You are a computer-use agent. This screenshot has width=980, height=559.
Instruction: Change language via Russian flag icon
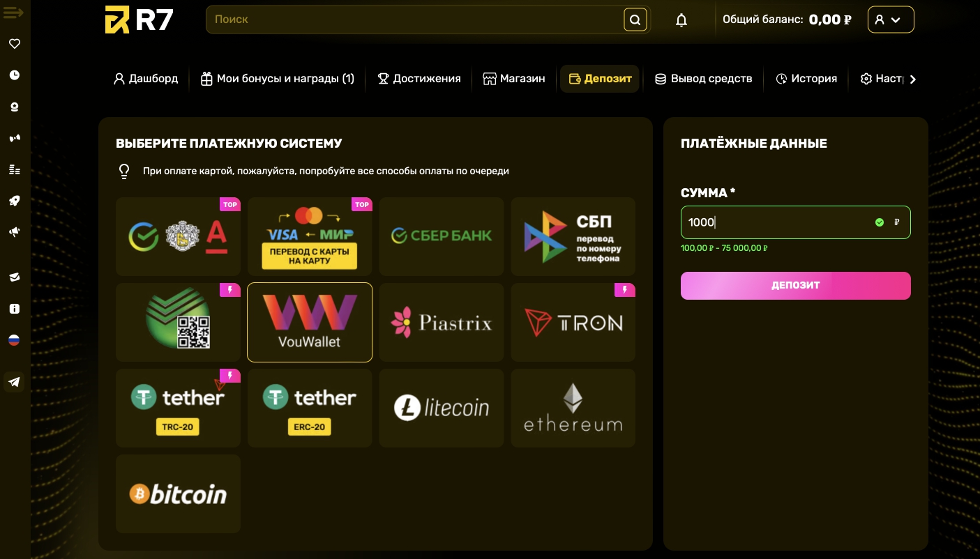14,340
